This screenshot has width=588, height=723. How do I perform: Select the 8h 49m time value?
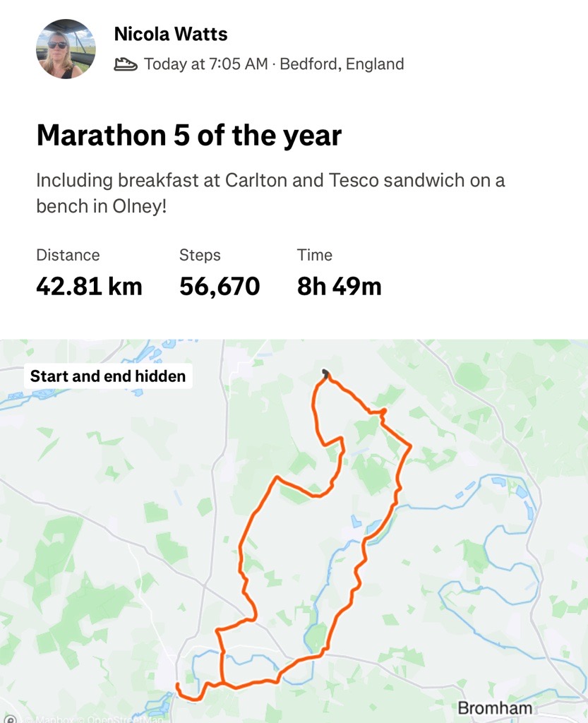pyautogui.click(x=339, y=286)
